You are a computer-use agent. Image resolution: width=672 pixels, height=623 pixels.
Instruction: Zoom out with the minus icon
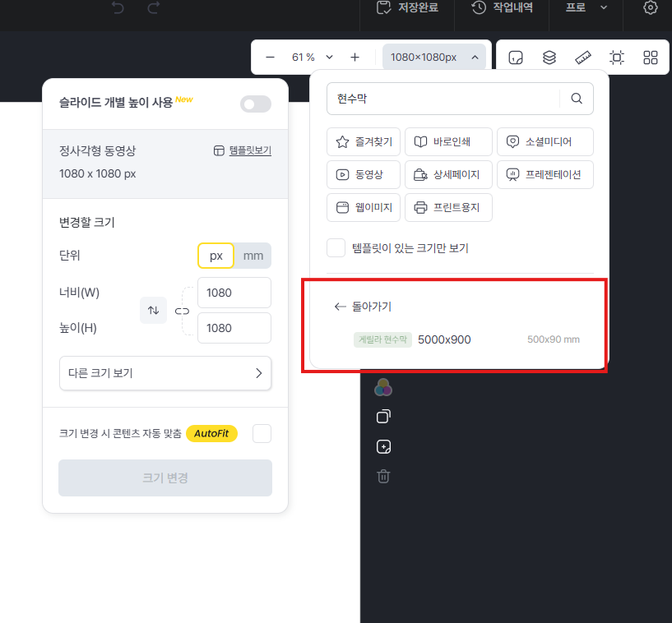tap(270, 58)
